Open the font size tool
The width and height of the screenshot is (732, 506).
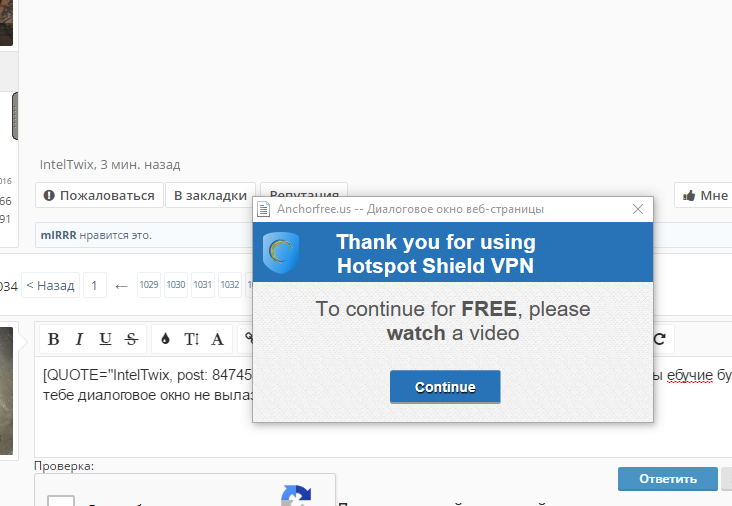[191, 339]
